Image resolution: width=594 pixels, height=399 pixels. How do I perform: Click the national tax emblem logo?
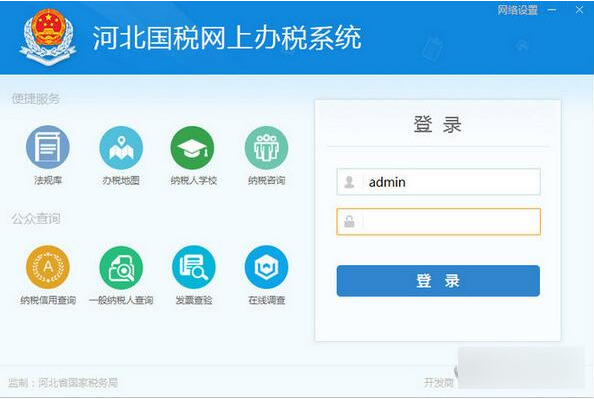point(48,37)
